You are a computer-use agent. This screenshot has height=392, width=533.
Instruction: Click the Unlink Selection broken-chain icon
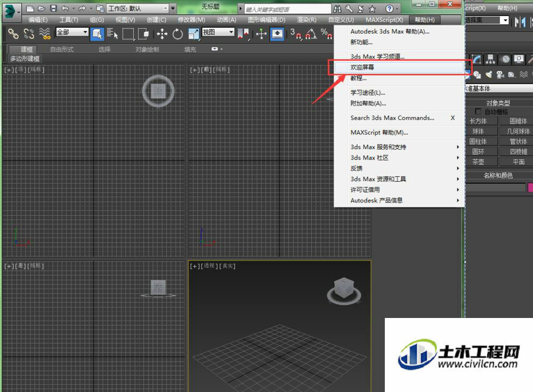(x=29, y=34)
